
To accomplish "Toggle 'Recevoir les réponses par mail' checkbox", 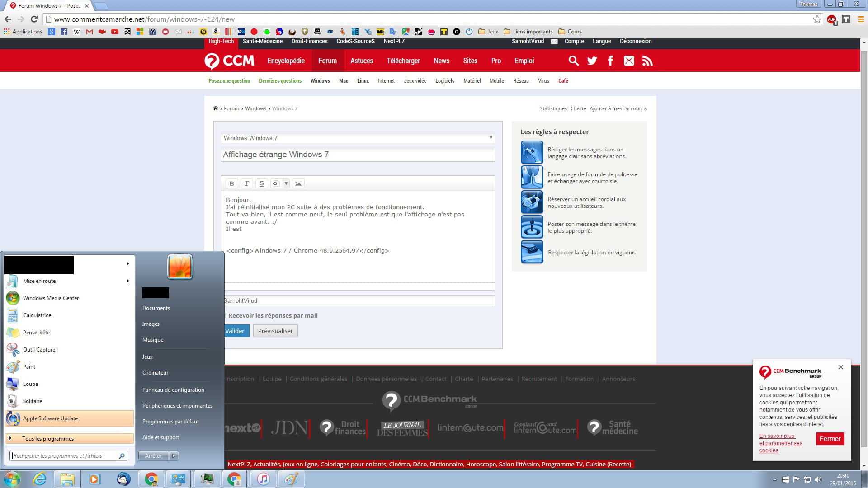I will pos(225,315).
